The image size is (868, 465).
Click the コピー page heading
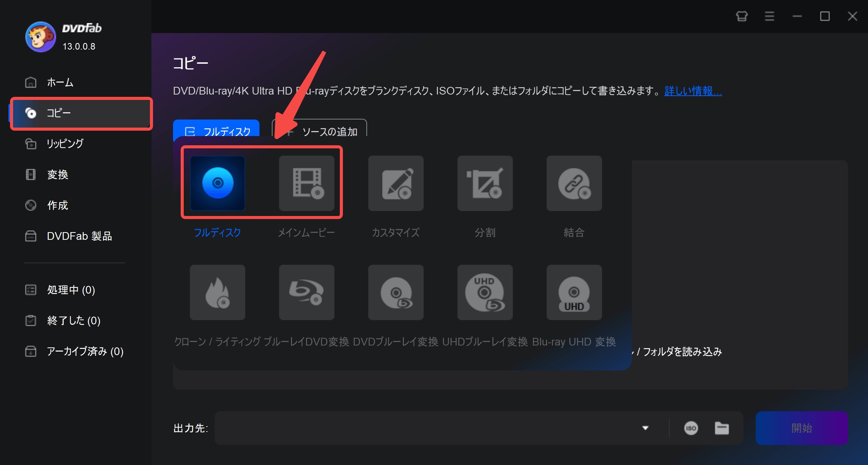tap(191, 63)
